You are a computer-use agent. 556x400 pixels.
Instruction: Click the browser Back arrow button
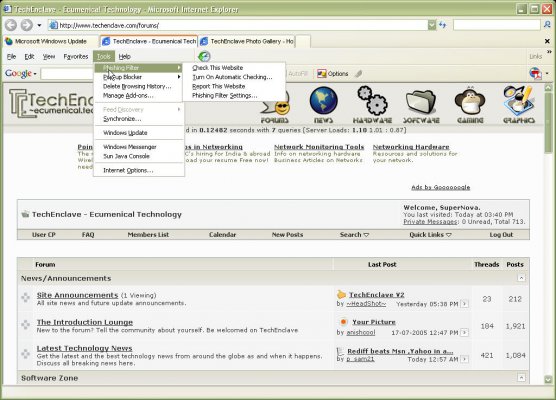11,25
